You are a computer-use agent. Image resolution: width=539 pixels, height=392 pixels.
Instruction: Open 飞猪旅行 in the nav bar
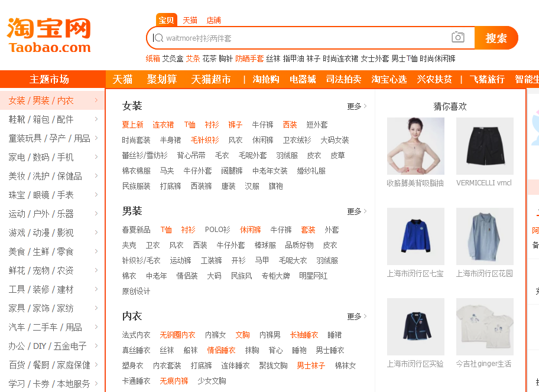(487, 79)
